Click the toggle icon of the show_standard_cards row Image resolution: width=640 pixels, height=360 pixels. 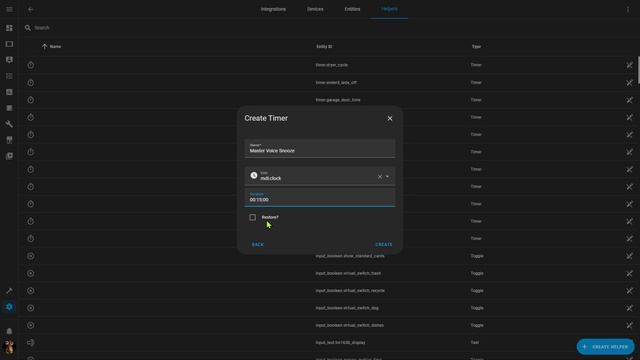tap(31, 256)
